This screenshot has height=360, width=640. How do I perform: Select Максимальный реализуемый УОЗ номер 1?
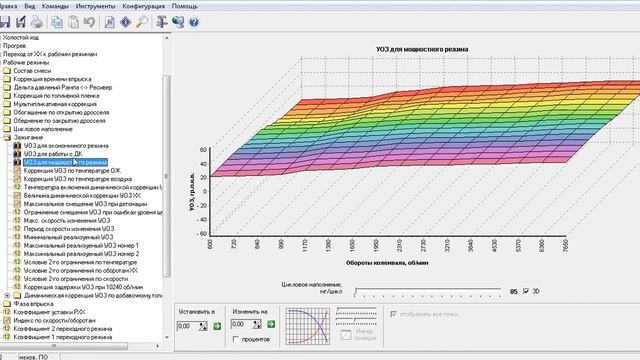coord(81,245)
